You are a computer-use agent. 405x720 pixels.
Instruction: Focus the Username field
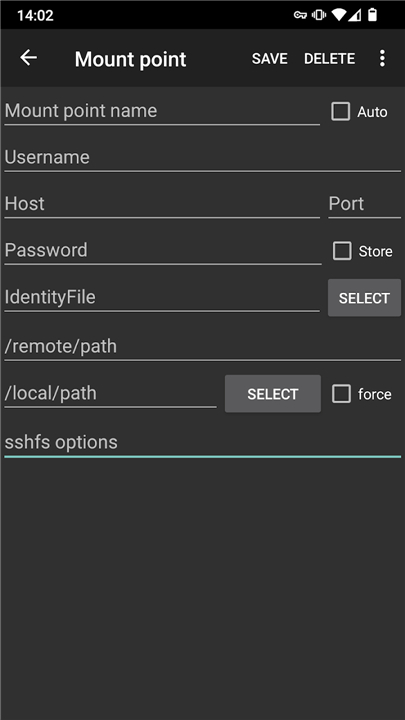pos(202,158)
